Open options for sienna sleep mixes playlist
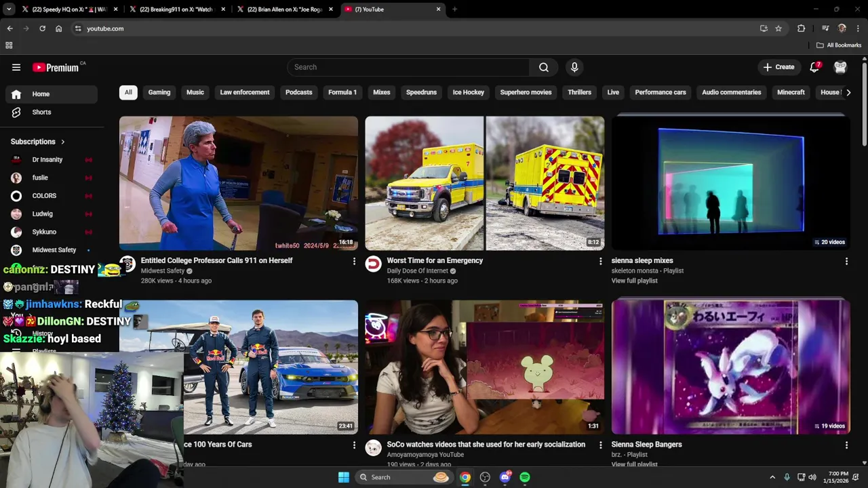 pos(846,261)
